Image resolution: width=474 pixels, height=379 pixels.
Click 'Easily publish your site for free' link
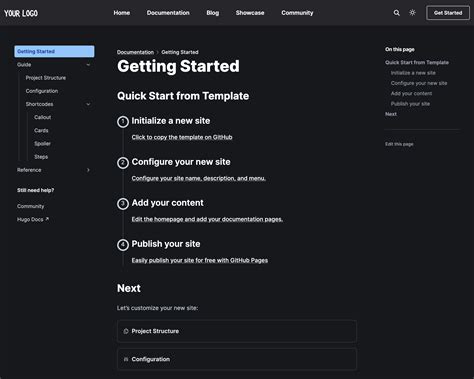[x=200, y=260]
